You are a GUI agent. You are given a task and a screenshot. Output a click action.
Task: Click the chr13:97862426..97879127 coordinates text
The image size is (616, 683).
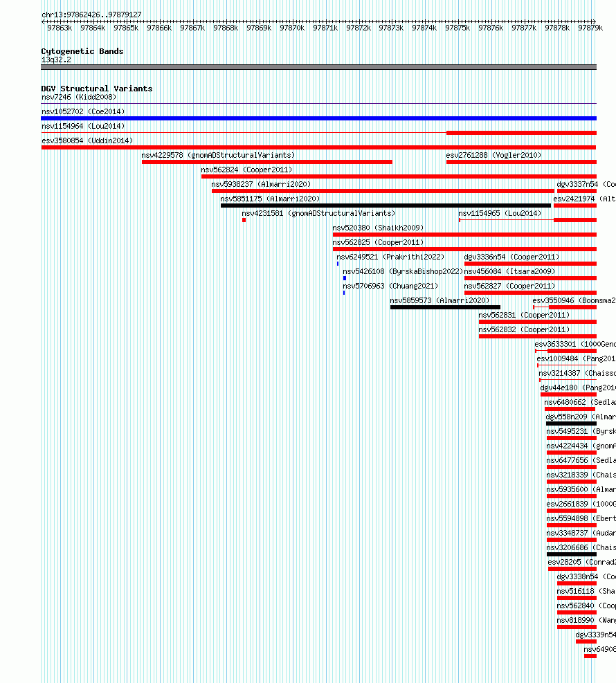pyautogui.click(x=91, y=15)
